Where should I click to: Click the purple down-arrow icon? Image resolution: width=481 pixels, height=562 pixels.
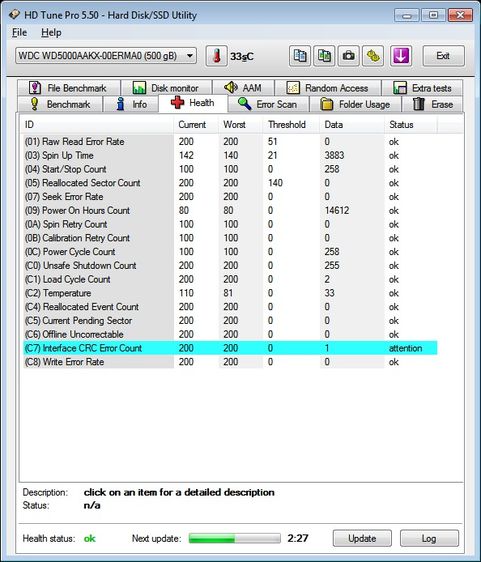click(401, 56)
